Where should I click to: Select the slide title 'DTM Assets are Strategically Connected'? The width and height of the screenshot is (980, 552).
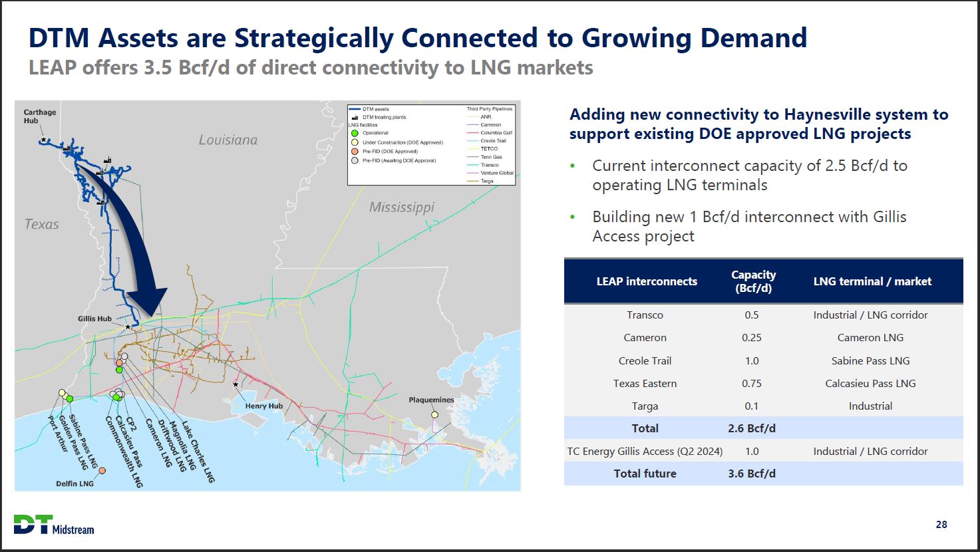418,37
